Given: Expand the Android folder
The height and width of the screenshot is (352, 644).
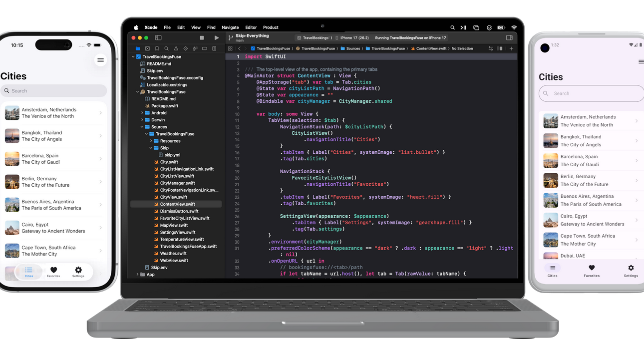Looking at the screenshot, I should [x=142, y=113].
